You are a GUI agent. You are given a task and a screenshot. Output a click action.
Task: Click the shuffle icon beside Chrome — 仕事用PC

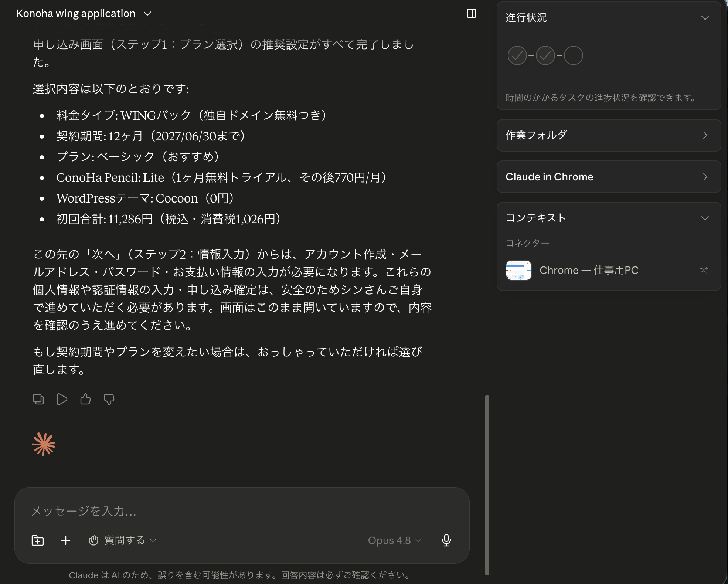pos(704,270)
